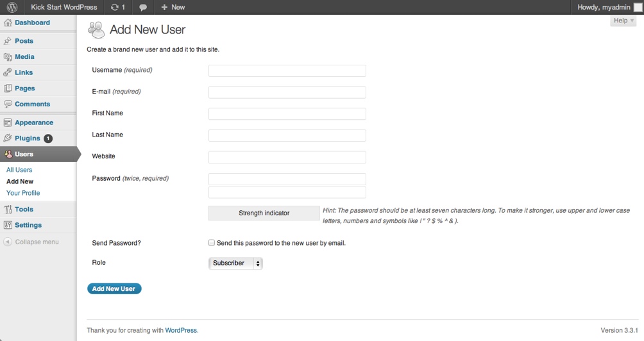
Task: Click the Settings icon in sidebar
Action: coord(8,226)
